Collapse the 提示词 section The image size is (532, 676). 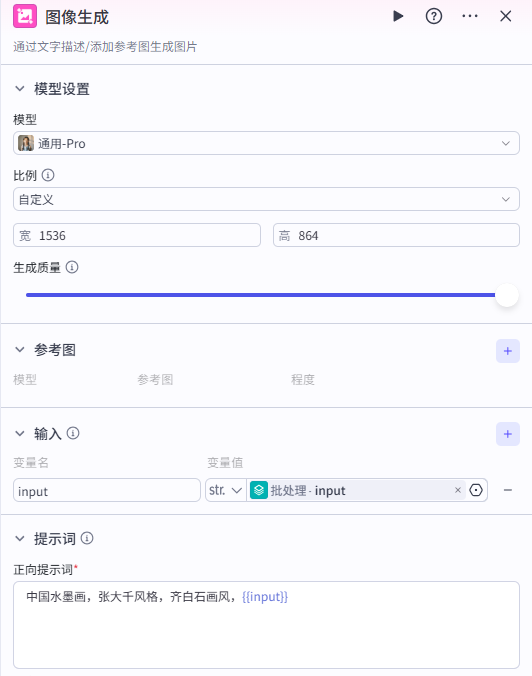click(20, 538)
